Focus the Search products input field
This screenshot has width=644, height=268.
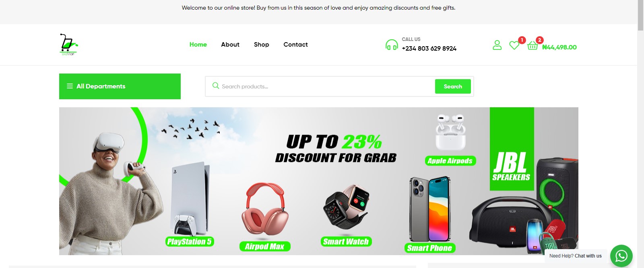[327, 86]
